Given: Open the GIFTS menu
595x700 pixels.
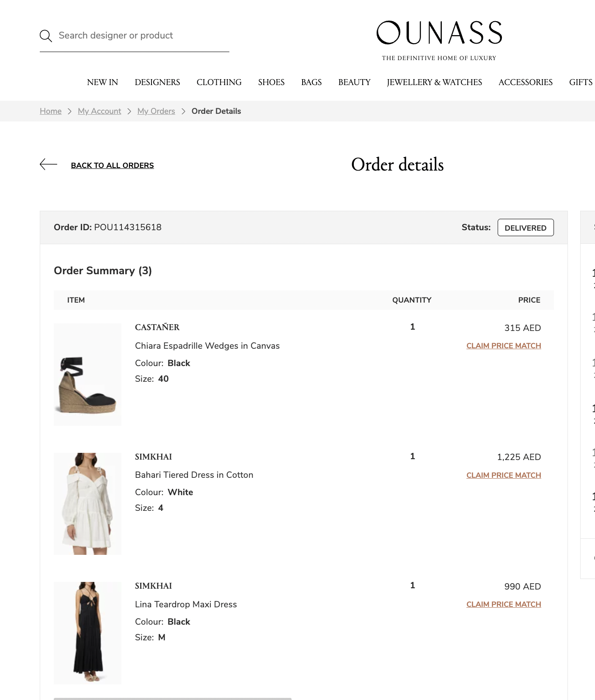Looking at the screenshot, I should pos(581,83).
